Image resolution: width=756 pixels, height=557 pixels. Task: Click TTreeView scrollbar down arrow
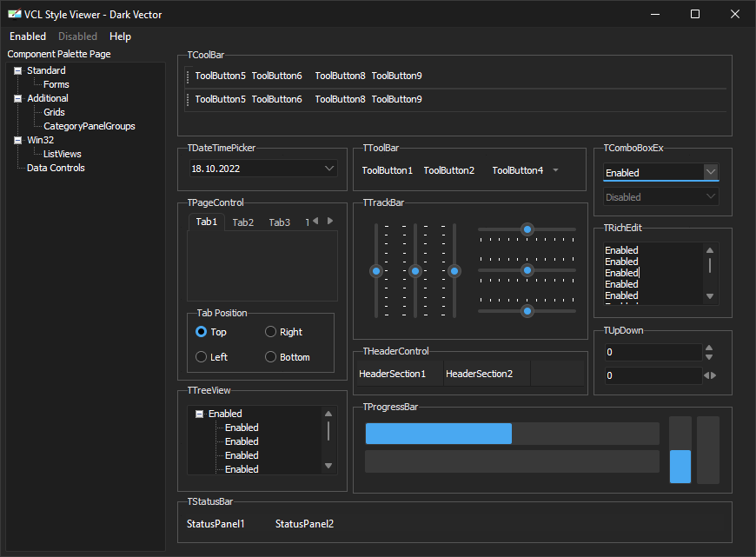(328, 466)
